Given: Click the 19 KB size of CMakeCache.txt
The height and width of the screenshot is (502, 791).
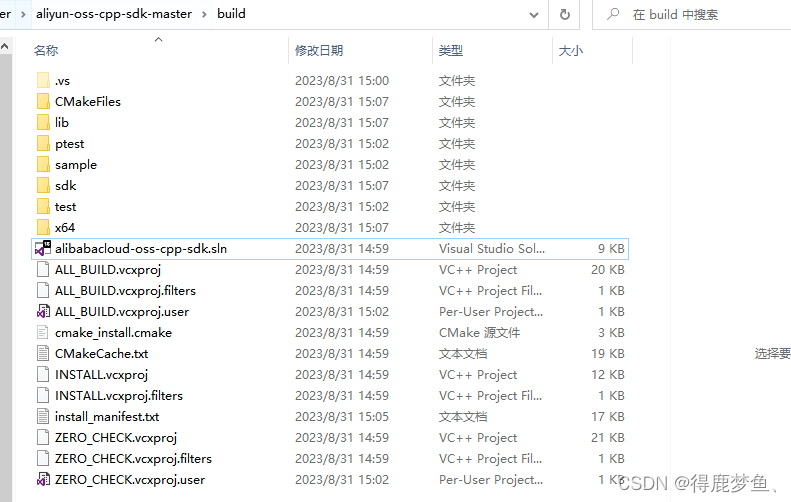Looking at the screenshot, I should click(x=608, y=354).
